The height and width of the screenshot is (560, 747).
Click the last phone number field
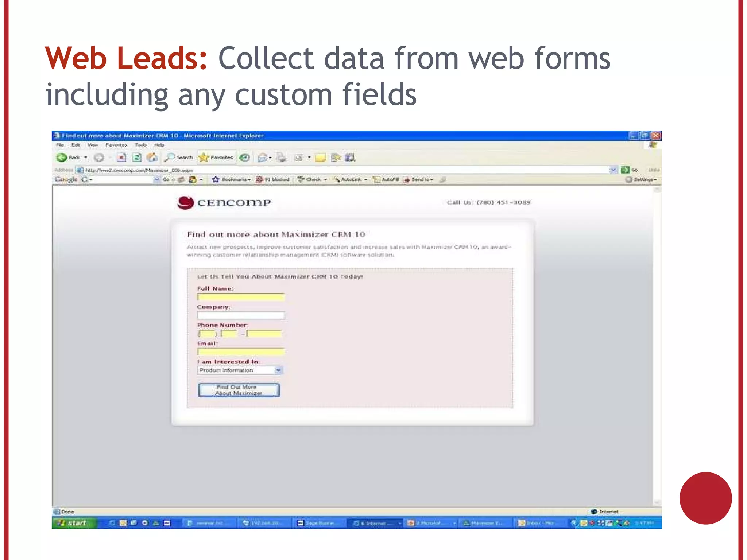point(264,333)
